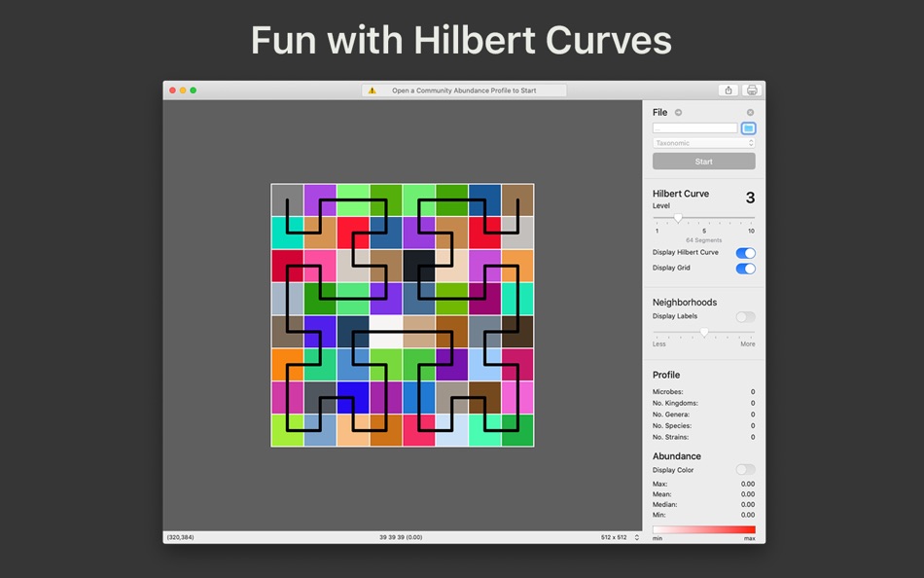Screen dimensions: 924x578
Task: Click the print icon in the title bar
Action: point(751,90)
